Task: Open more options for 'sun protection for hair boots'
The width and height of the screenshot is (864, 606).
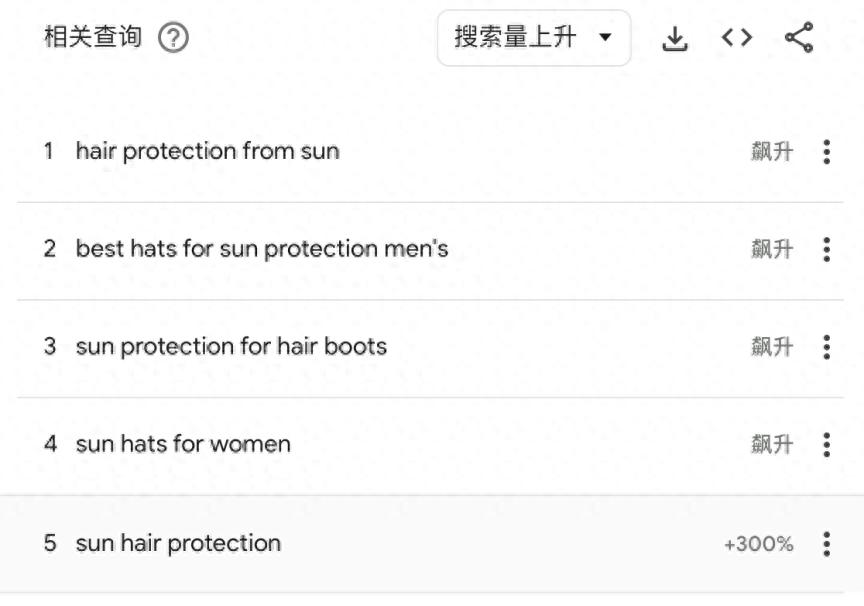Action: tap(826, 347)
